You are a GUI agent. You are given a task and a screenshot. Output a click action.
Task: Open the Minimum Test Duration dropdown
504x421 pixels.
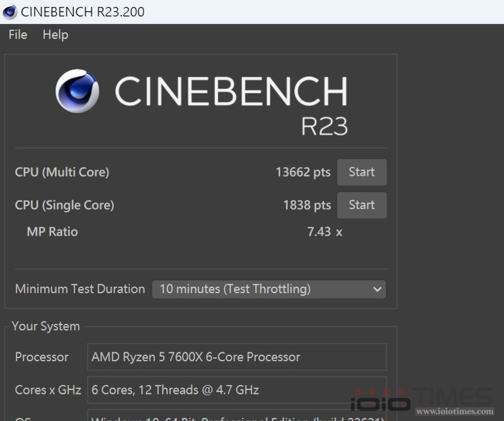pyautogui.click(x=269, y=289)
